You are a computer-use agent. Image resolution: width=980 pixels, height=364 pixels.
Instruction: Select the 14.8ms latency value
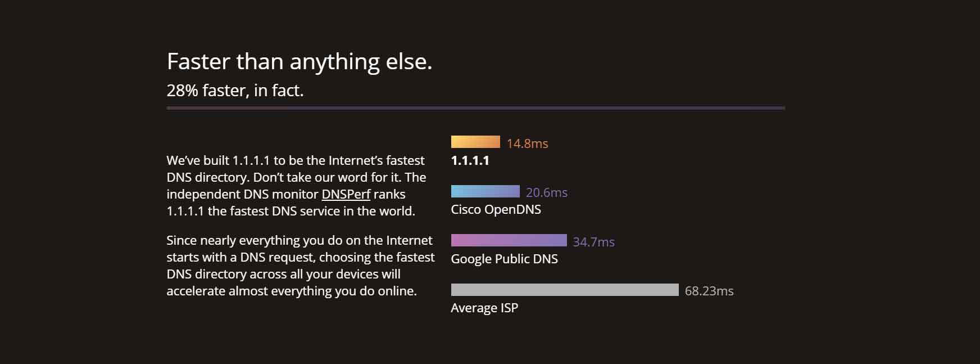(527, 143)
